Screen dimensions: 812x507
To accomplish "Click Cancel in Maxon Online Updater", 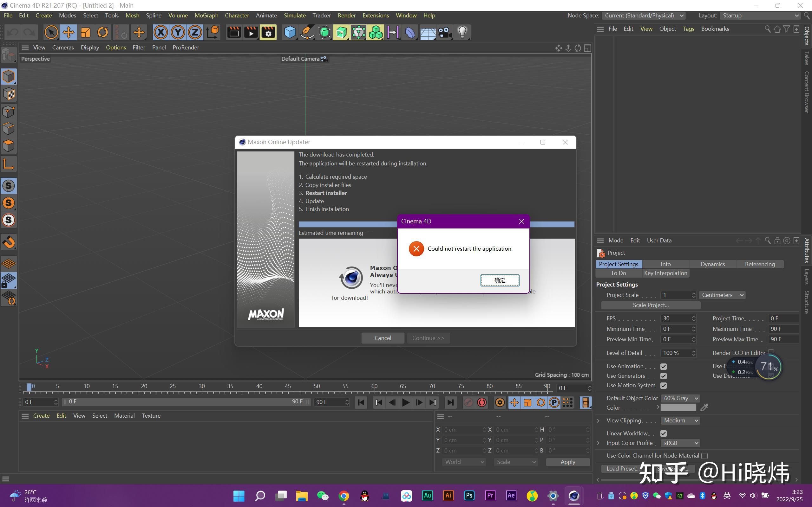I will (383, 338).
